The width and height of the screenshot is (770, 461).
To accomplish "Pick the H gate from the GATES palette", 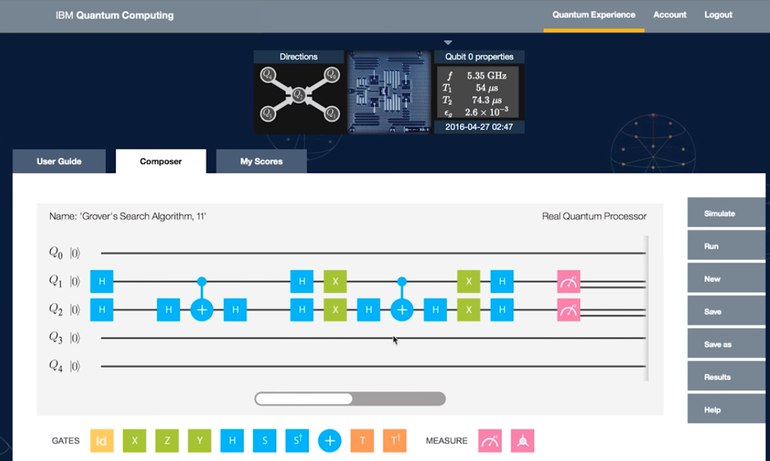I will click(232, 440).
